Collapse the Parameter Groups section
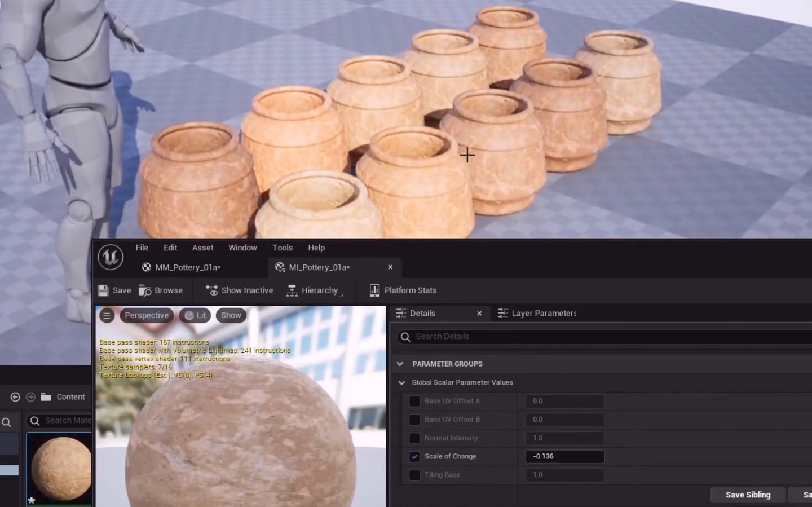 (400, 364)
